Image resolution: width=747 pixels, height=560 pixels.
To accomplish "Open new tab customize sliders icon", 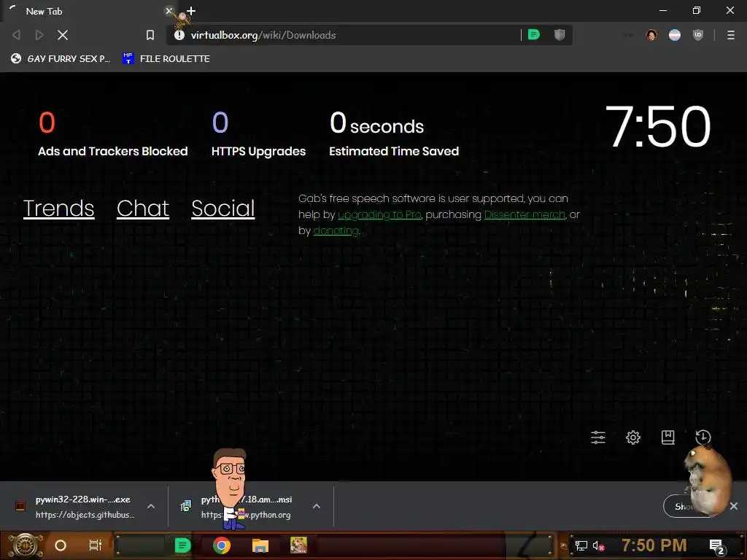I will tap(598, 437).
